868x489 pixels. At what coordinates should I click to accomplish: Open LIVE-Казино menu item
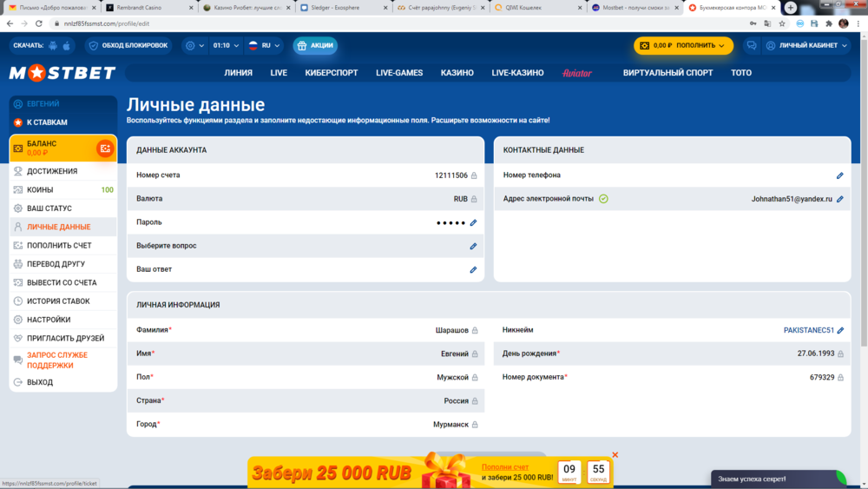[x=517, y=73]
